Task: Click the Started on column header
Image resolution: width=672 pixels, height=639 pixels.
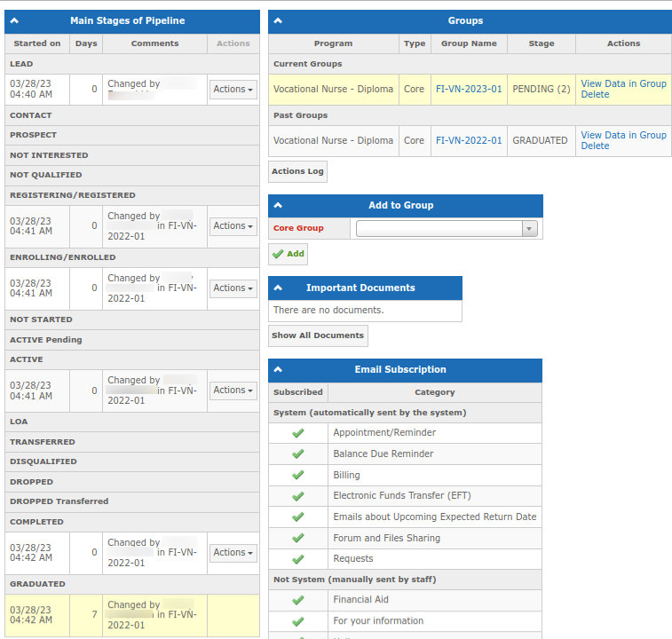Action: 37,43
